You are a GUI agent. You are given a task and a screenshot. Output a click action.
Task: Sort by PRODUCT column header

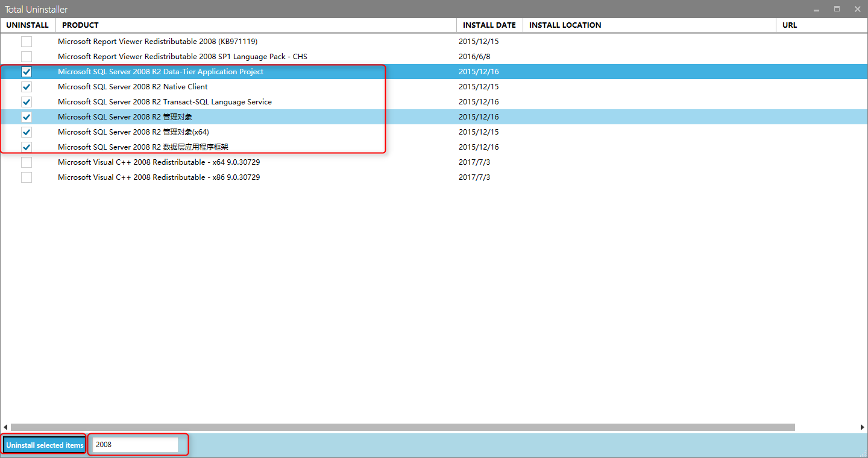pyautogui.click(x=256, y=25)
